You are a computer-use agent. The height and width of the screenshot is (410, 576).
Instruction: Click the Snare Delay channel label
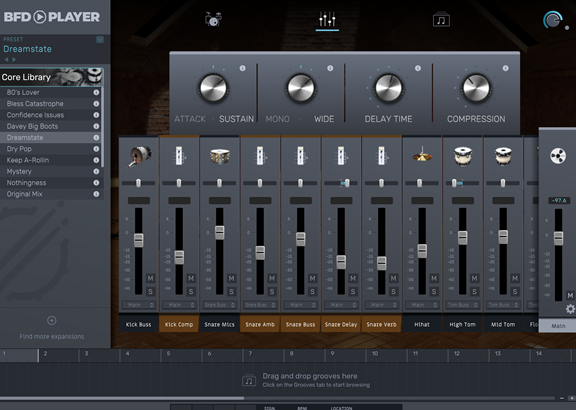(x=341, y=324)
